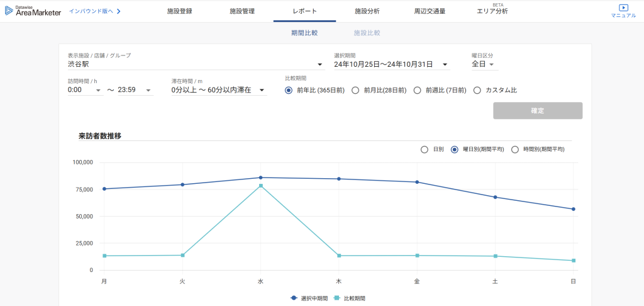This screenshot has height=306, width=644.
Task: Click the インバウンド版へ chevron link
Action: click(95, 11)
